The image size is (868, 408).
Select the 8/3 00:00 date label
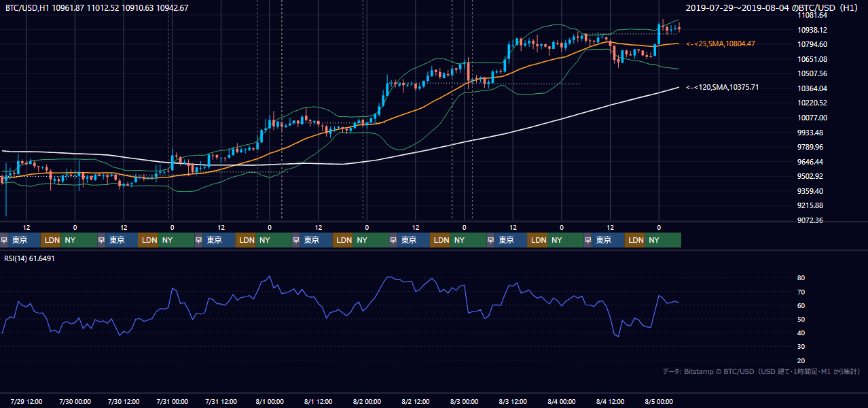click(464, 401)
